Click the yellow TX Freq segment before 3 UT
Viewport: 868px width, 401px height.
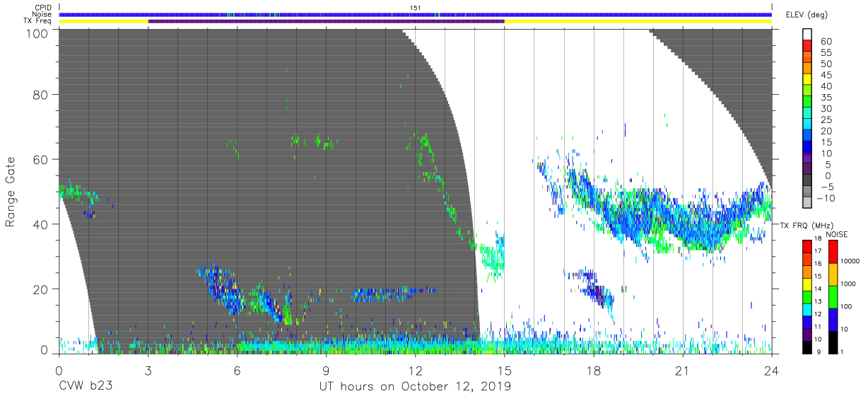(x=103, y=21)
